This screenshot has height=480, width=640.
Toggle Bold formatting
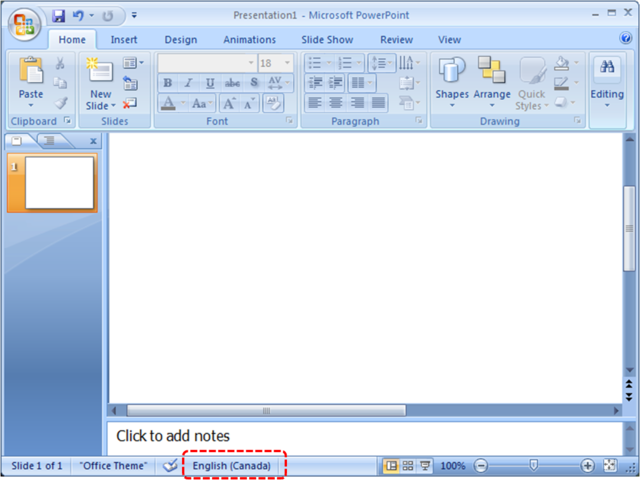(167, 83)
